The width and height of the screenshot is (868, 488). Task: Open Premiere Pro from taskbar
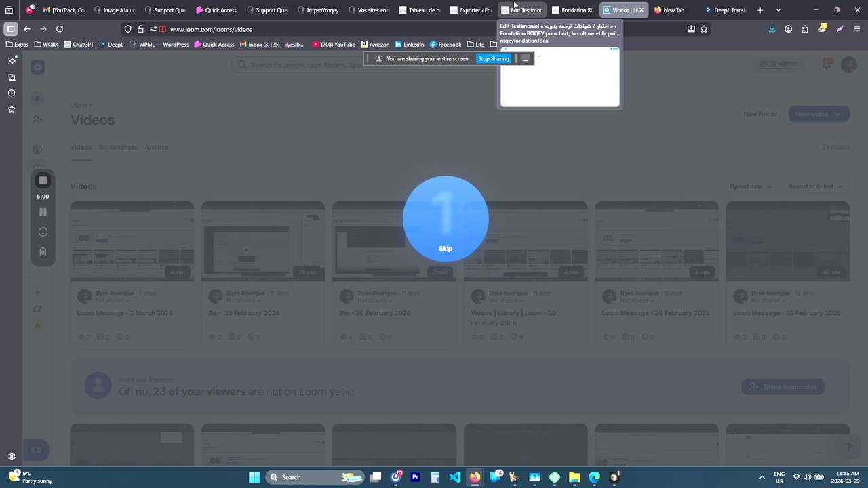point(416,477)
